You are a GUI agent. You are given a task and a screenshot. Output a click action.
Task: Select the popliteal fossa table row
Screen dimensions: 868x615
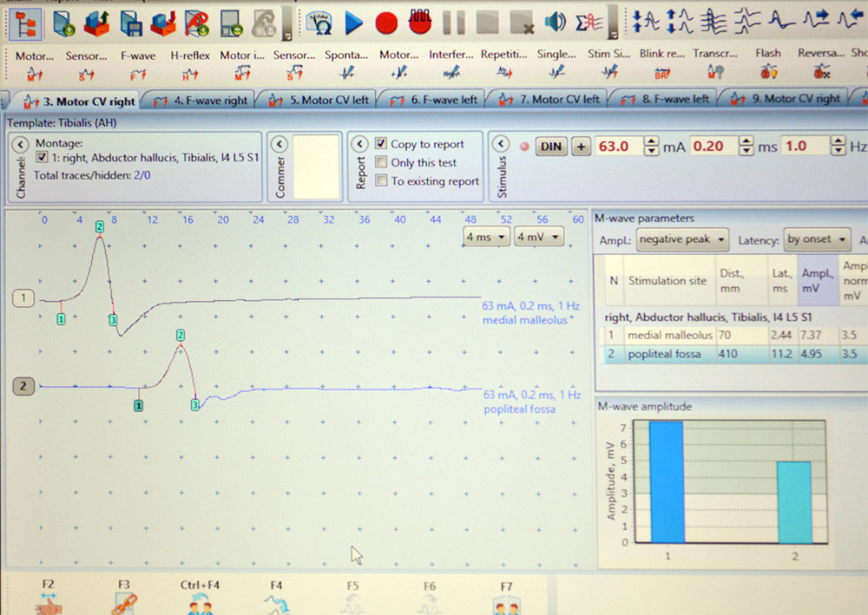(734, 354)
